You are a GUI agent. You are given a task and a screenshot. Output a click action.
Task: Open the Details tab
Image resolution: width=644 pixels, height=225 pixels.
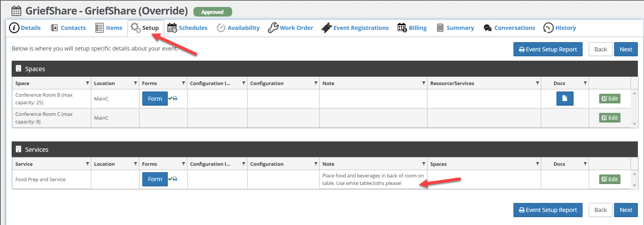[x=25, y=28]
